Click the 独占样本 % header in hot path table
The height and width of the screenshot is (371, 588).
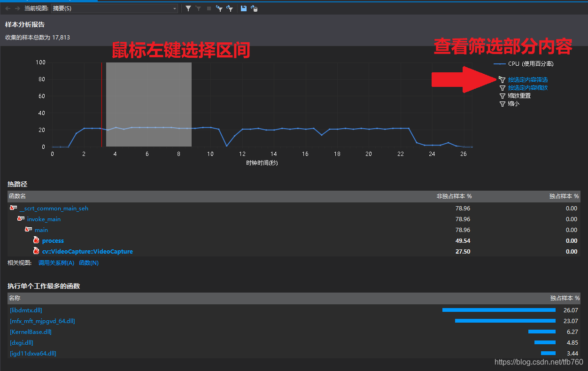(x=564, y=196)
